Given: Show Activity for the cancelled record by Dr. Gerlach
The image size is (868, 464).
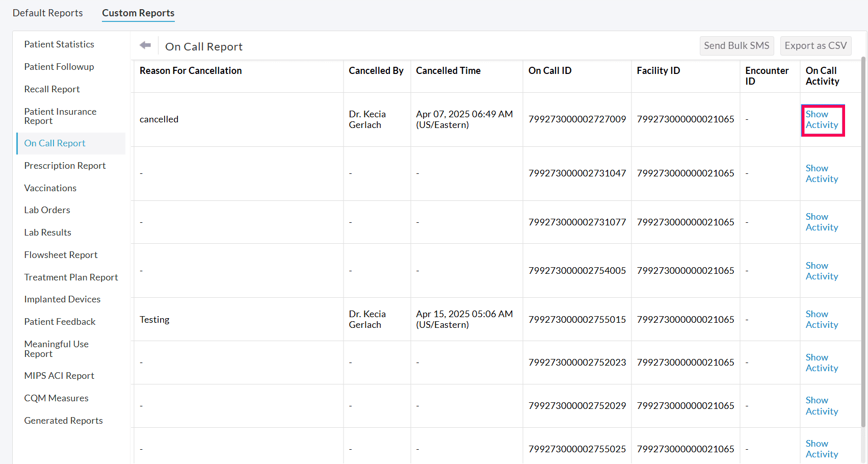Looking at the screenshot, I should coord(822,120).
